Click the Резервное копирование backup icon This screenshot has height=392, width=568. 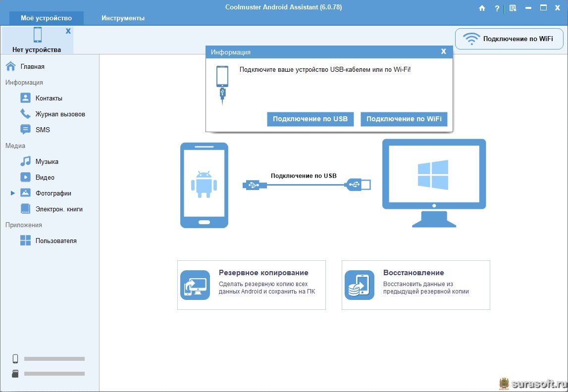(x=195, y=285)
